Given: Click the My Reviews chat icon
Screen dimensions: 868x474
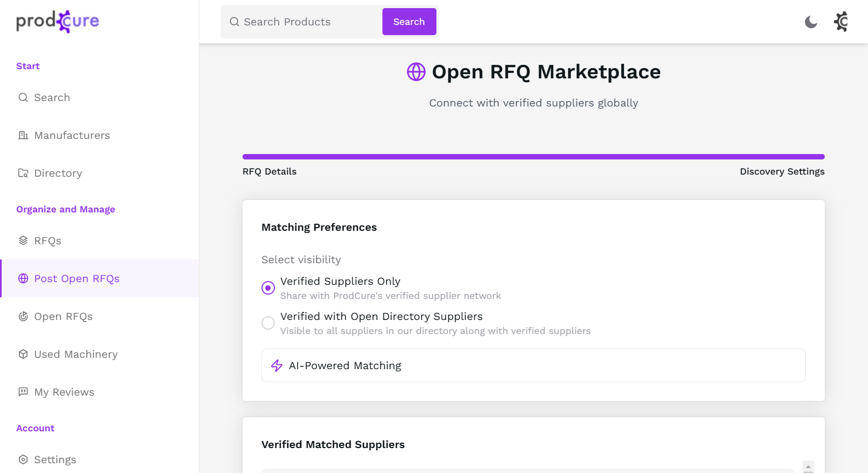Looking at the screenshot, I should pyautogui.click(x=23, y=392).
